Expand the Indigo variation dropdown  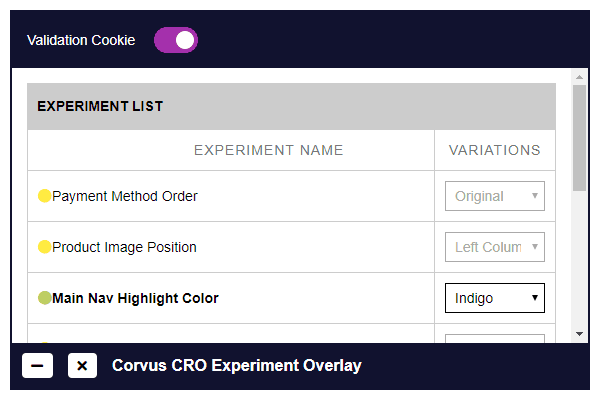[494, 298]
